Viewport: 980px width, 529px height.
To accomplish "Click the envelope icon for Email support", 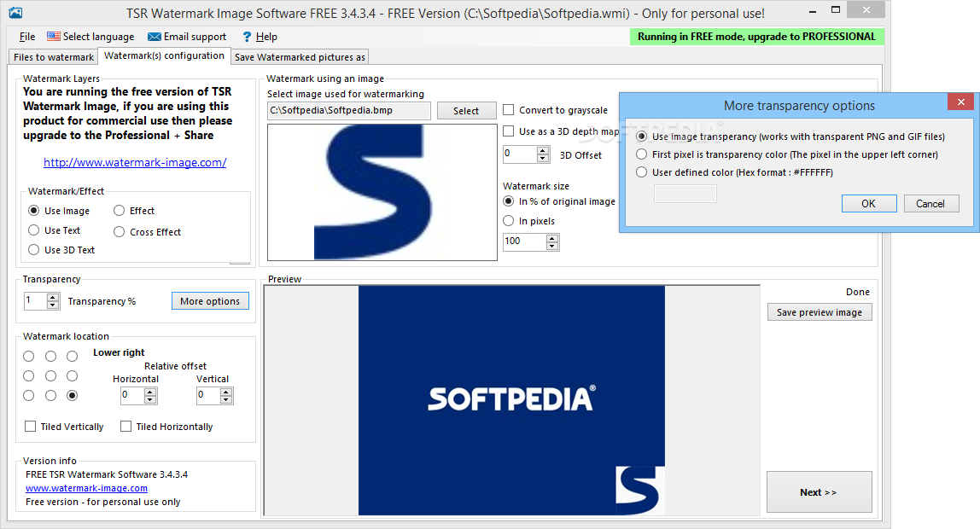I will 155,37.
